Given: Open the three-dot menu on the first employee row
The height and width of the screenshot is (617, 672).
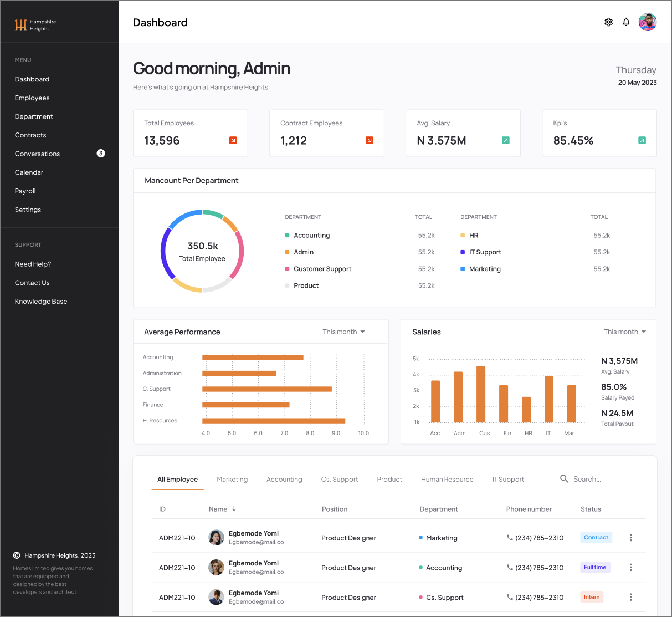Looking at the screenshot, I should tap(630, 537).
